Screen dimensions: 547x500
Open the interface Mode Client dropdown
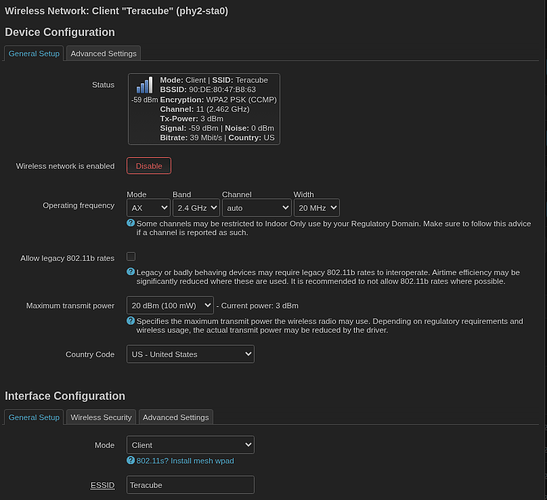(190, 445)
